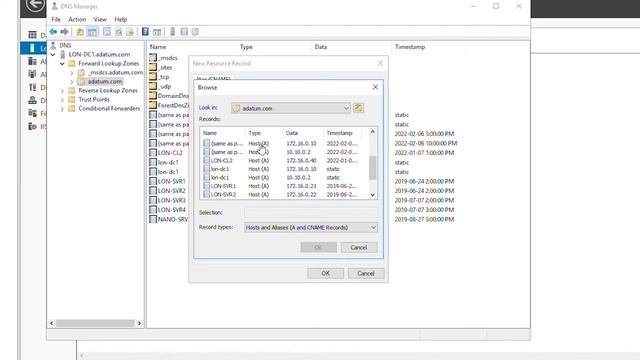Select the Trust Points tree item
The width and height of the screenshot is (640, 360).
(x=94, y=100)
